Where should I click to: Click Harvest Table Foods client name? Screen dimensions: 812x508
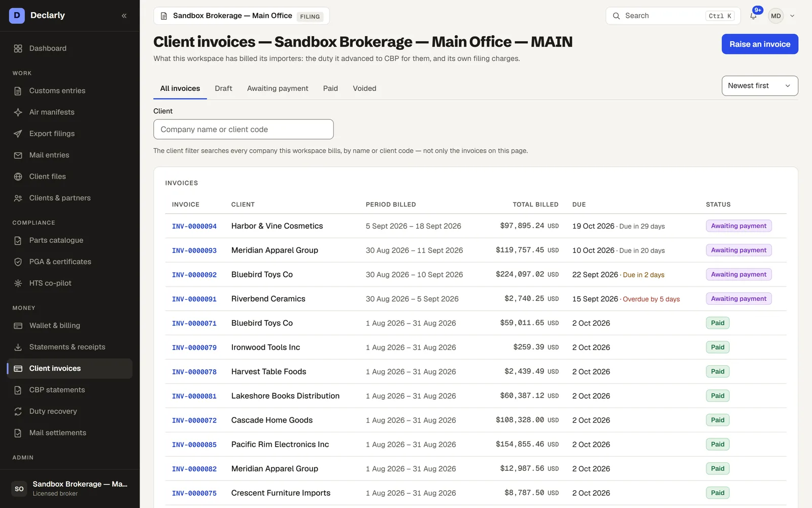click(269, 371)
